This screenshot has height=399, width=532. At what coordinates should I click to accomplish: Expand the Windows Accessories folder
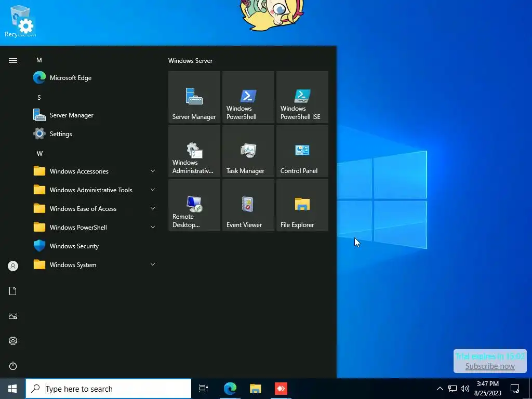point(95,171)
